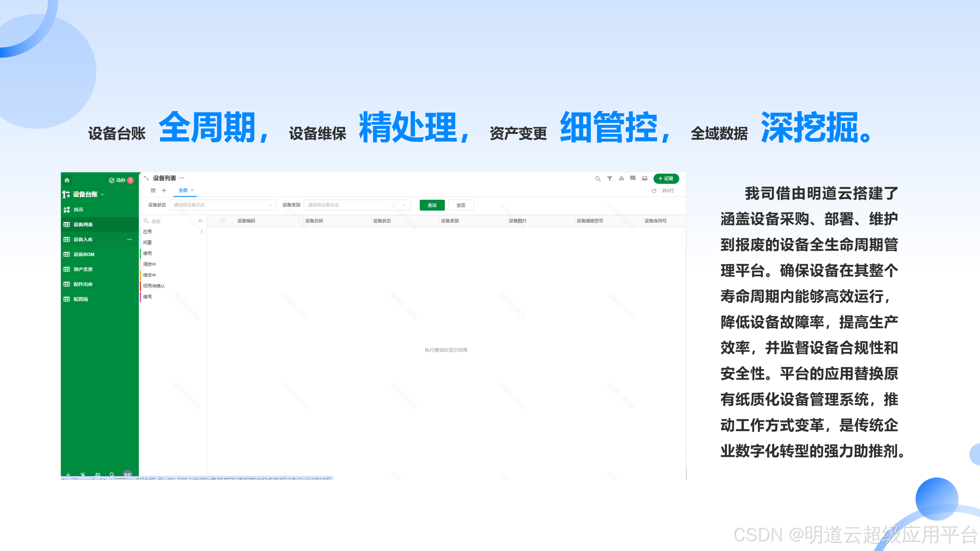Click the home icon in green sidebar
This screenshot has width=980, height=551.
pyautogui.click(x=67, y=180)
